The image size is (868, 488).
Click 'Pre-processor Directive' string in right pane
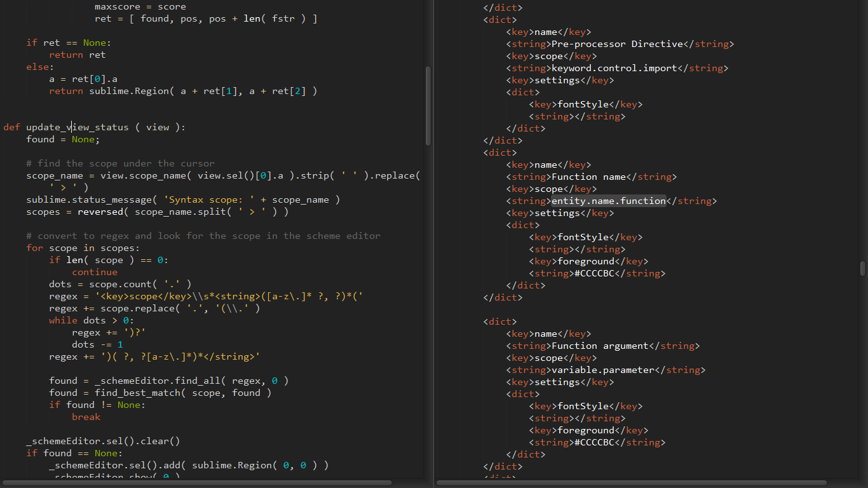click(x=617, y=44)
